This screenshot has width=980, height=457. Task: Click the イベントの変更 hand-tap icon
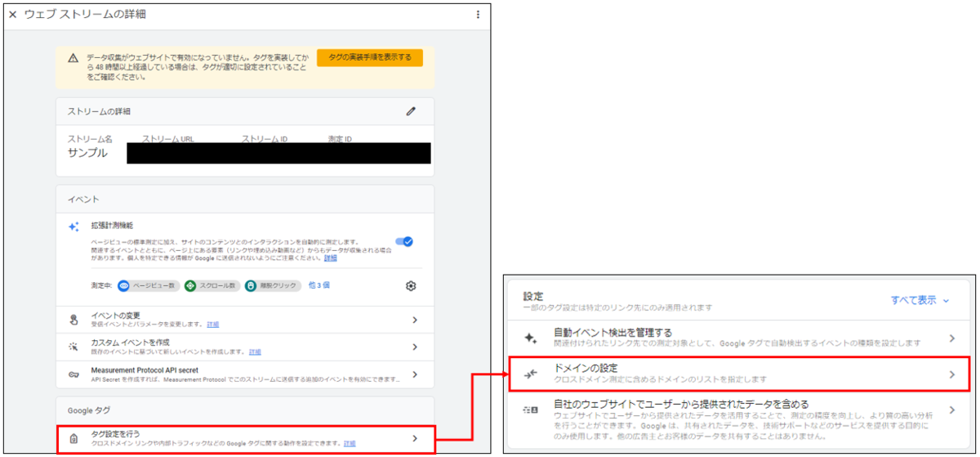point(73,320)
